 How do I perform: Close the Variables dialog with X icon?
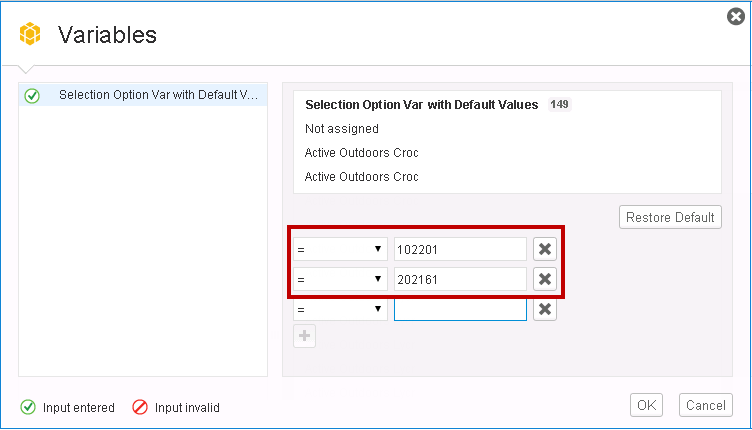pos(736,16)
